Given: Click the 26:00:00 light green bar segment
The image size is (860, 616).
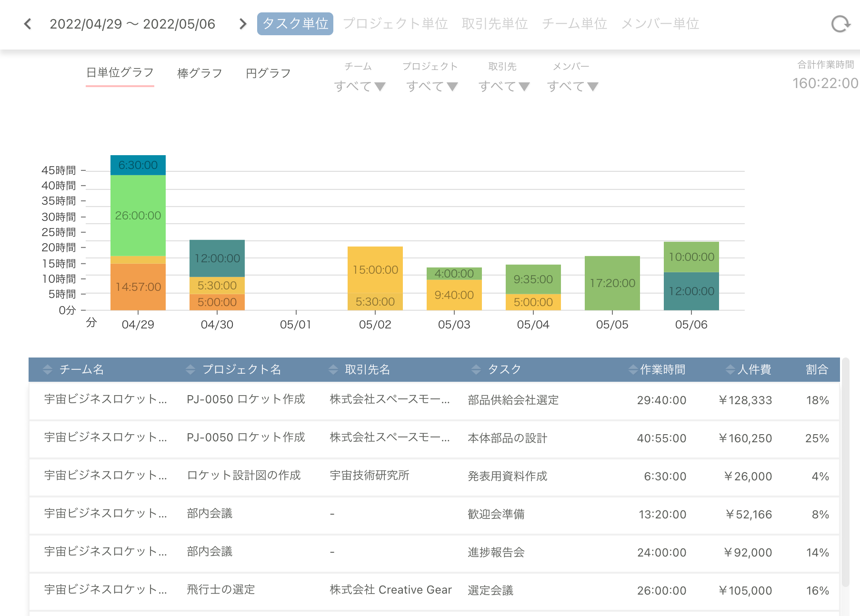Looking at the screenshot, I should (x=138, y=216).
